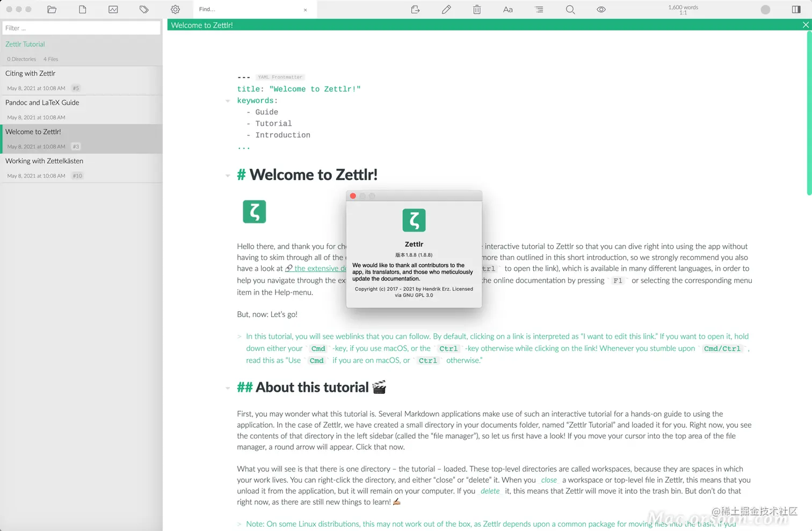The image size is (812, 531).
Task: Open the Working with Zettelkästen file
Action: tap(81, 168)
